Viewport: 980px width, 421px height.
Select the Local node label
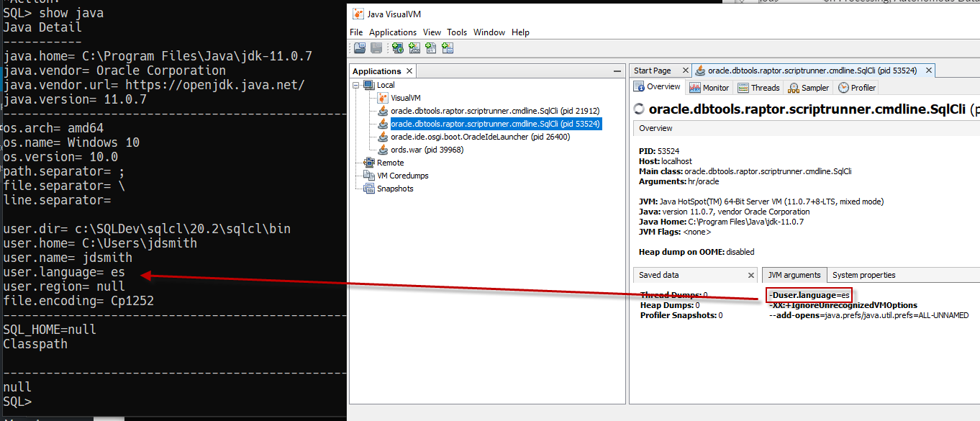pos(385,85)
